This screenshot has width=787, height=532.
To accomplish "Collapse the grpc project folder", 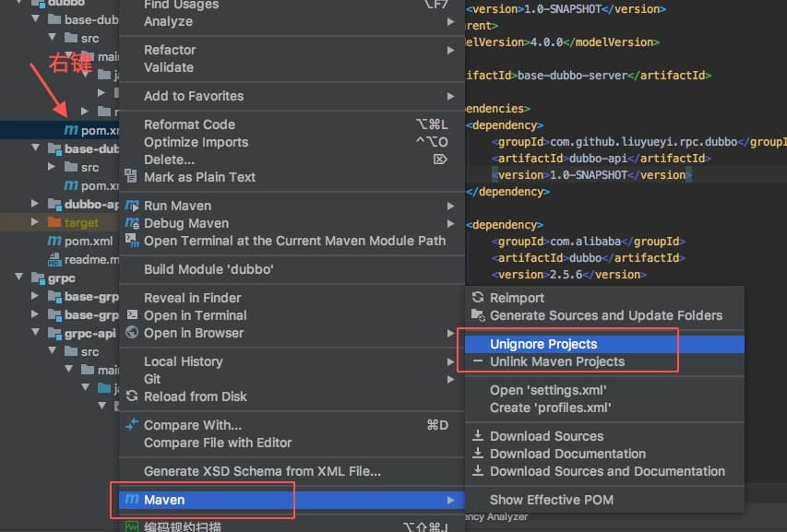I will pyautogui.click(x=19, y=278).
